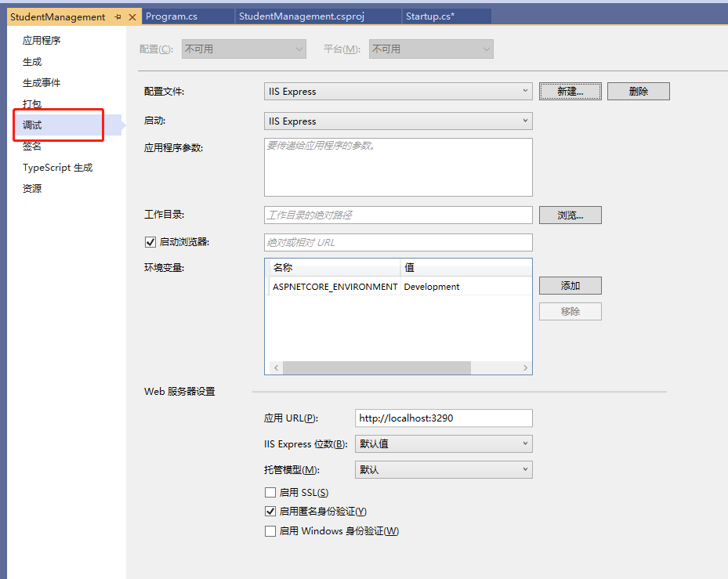Click the 工作目录 path field
Viewport: 728px width, 579px height.
coord(398,215)
